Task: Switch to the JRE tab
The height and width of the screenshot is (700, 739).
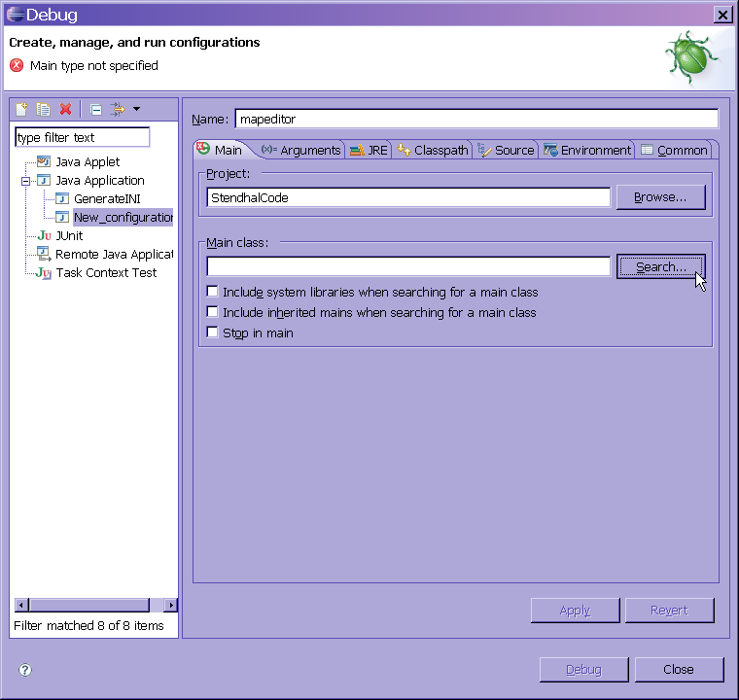Action: click(x=369, y=150)
